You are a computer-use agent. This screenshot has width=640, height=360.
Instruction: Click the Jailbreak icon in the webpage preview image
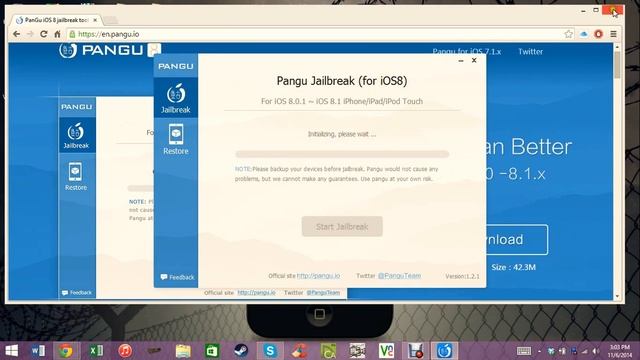pyautogui.click(x=76, y=136)
